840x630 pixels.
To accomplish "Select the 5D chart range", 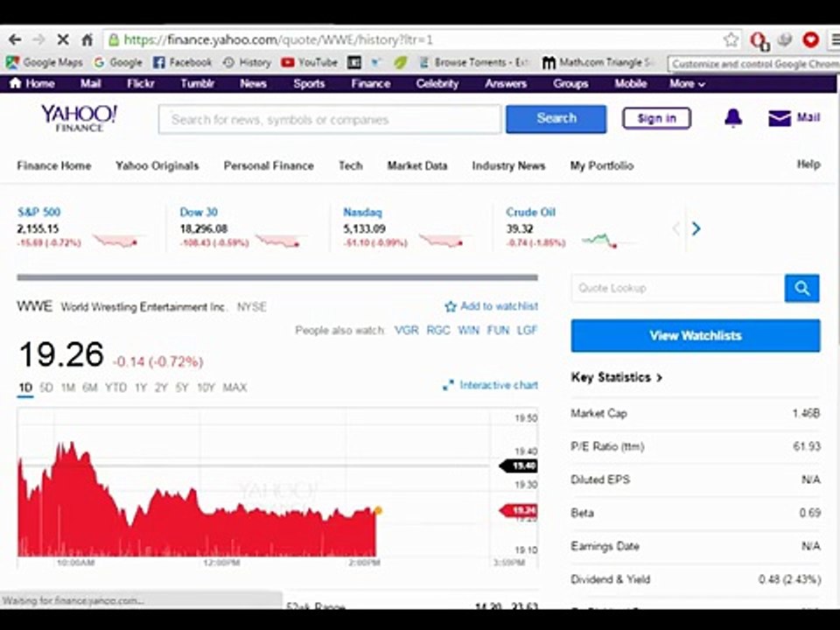I will pyautogui.click(x=46, y=388).
